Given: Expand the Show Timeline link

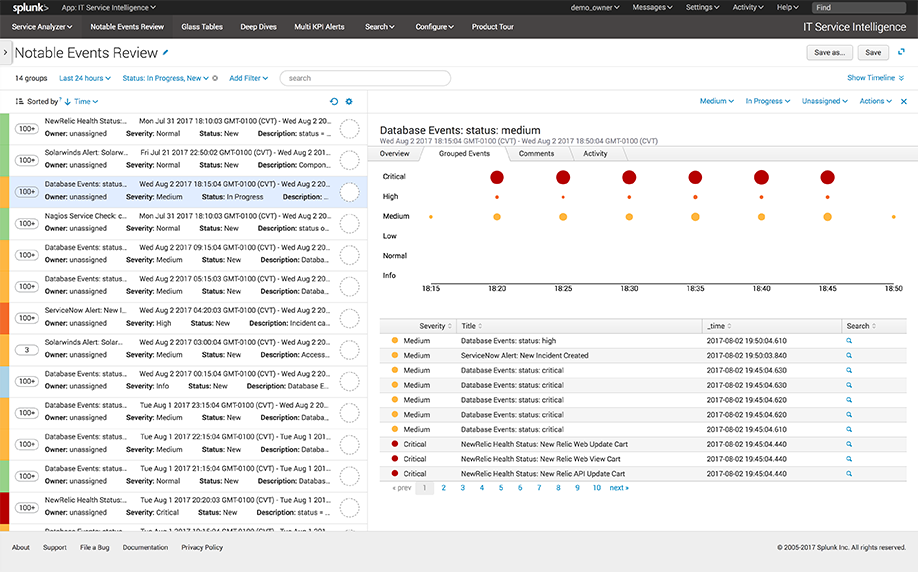Looking at the screenshot, I should click(x=875, y=78).
